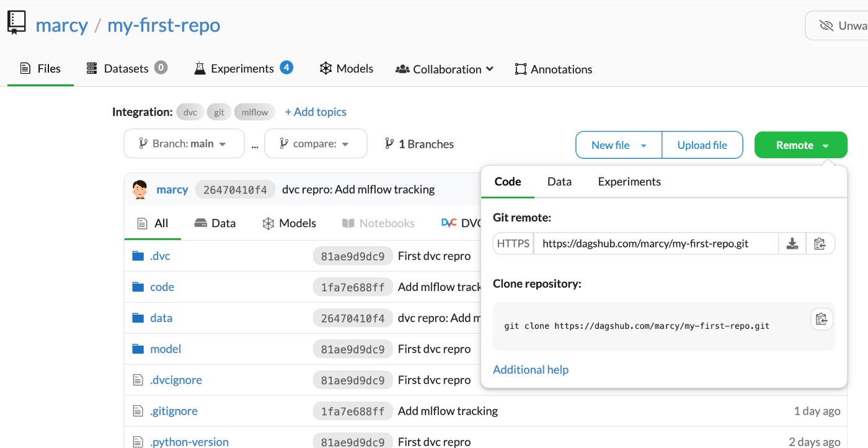Click the Collaboration people icon
Image resolution: width=868 pixels, height=448 pixels.
402,69
